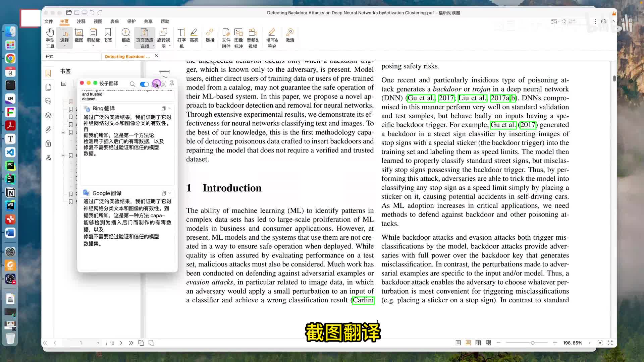Open the Comments side panel

coord(48,101)
